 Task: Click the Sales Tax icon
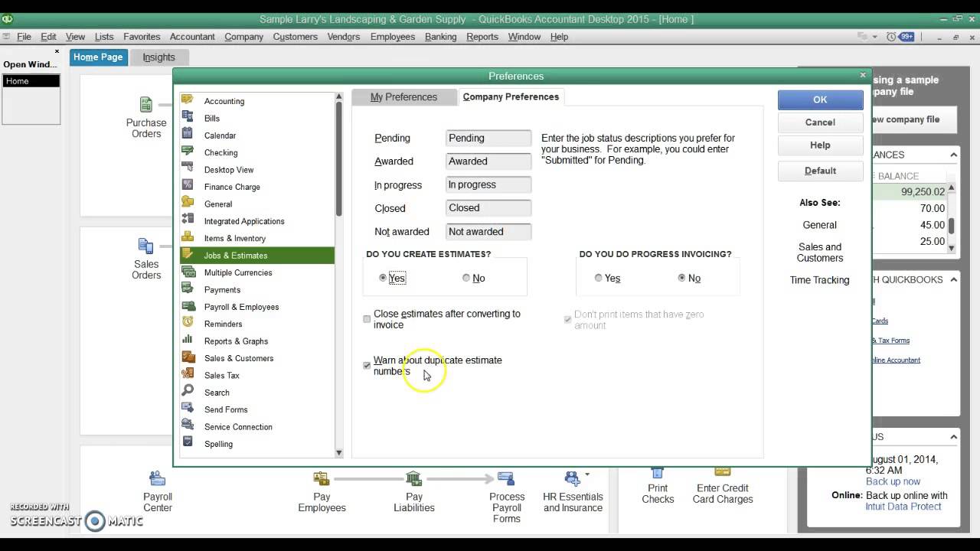tap(188, 374)
